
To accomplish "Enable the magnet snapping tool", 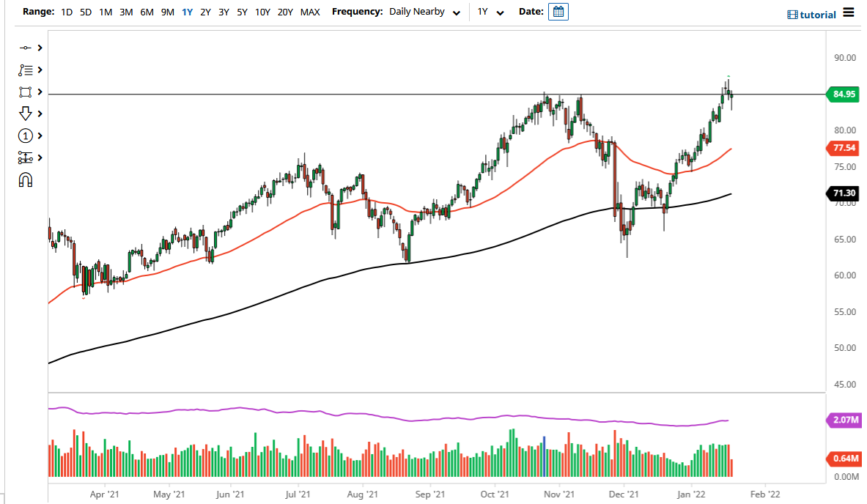I will pos(26,179).
